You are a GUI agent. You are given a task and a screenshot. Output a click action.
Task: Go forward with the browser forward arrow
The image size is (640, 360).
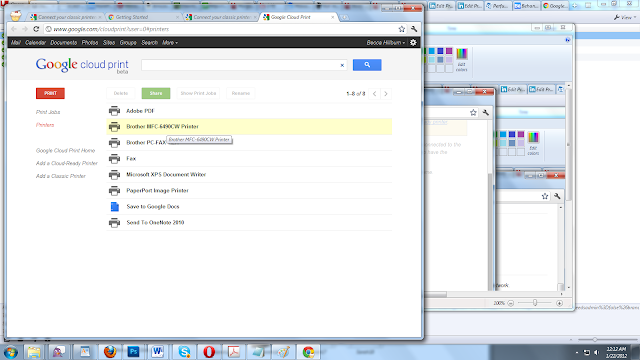tap(25, 29)
